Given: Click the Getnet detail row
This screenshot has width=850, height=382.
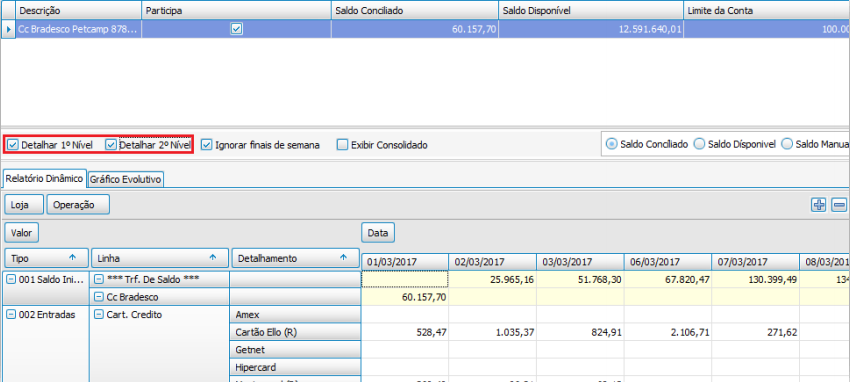Looking at the screenshot, I should 296,350.
